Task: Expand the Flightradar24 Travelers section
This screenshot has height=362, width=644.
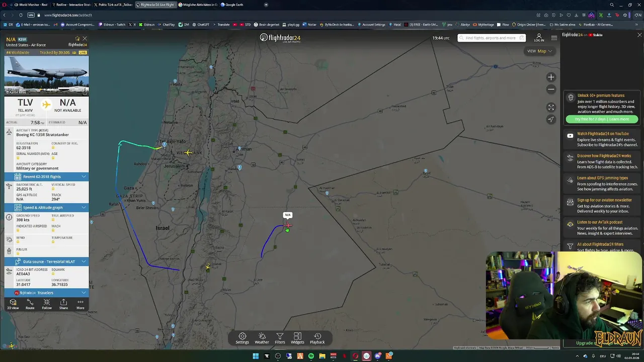Action: pos(47,293)
